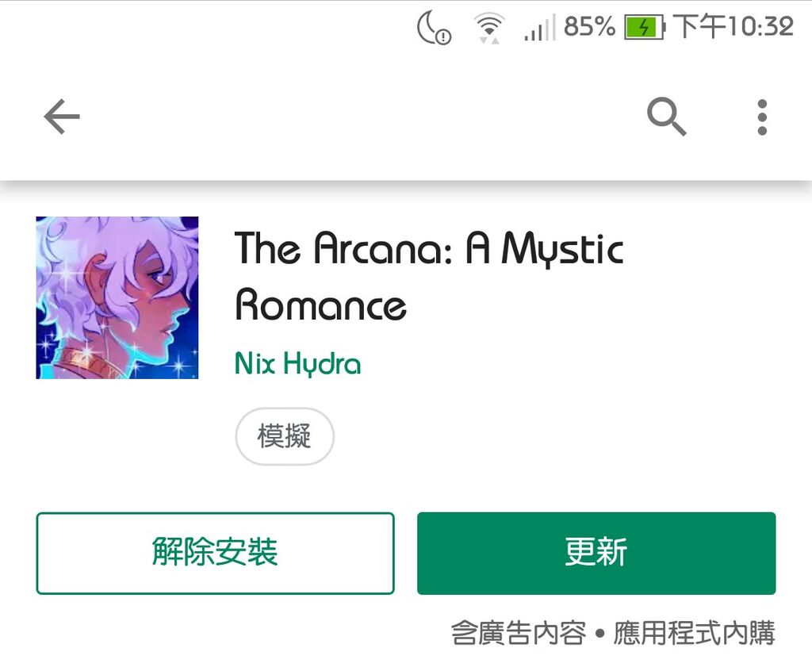Tap the word Romance in the title
Viewport: 812px width, 667px height.
point(320,305)
